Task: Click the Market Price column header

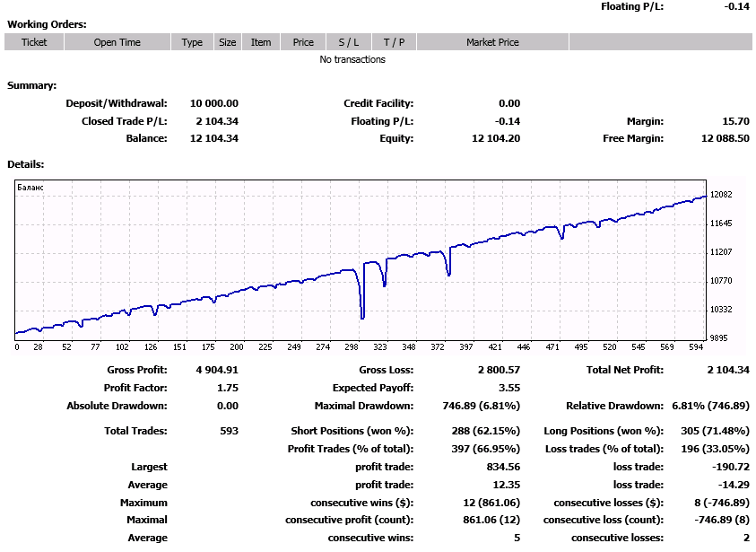Action: (x=492, y=42)
